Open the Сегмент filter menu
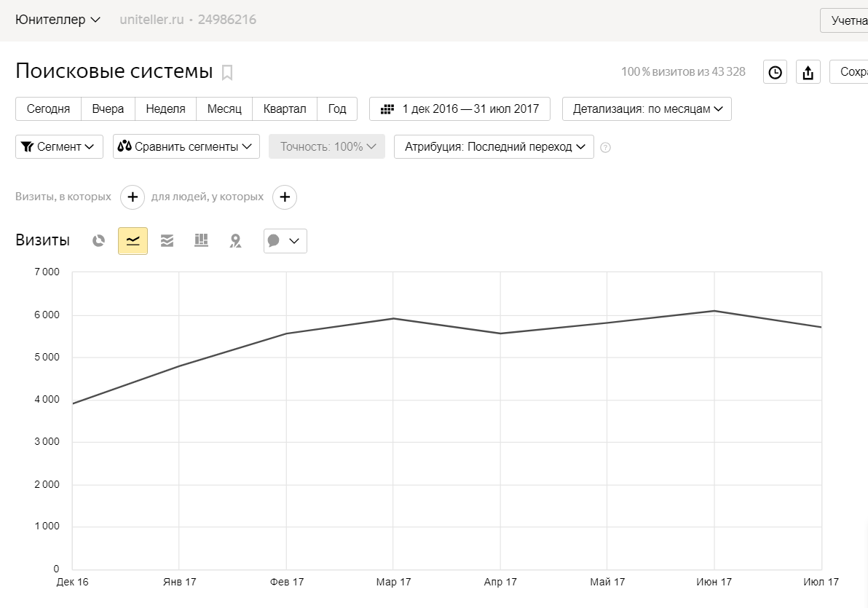This screenshot has width=868, height=608. pyautogui.click(x=59, y=146)
